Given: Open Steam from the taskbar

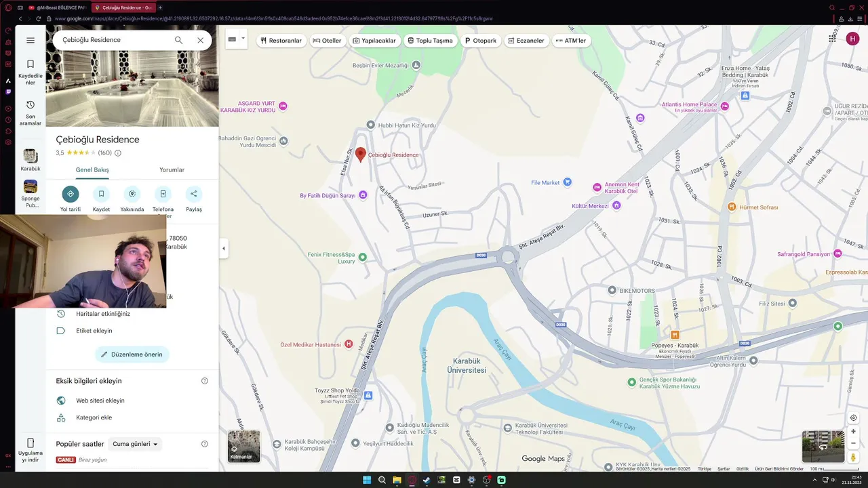Looking at the screenshot, I should point(427,480).
